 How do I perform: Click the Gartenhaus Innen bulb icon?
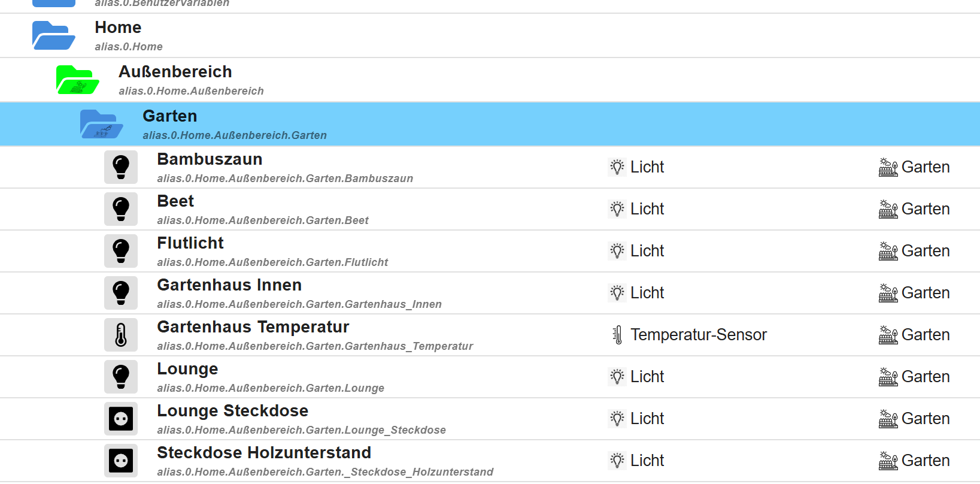point(121,293)
